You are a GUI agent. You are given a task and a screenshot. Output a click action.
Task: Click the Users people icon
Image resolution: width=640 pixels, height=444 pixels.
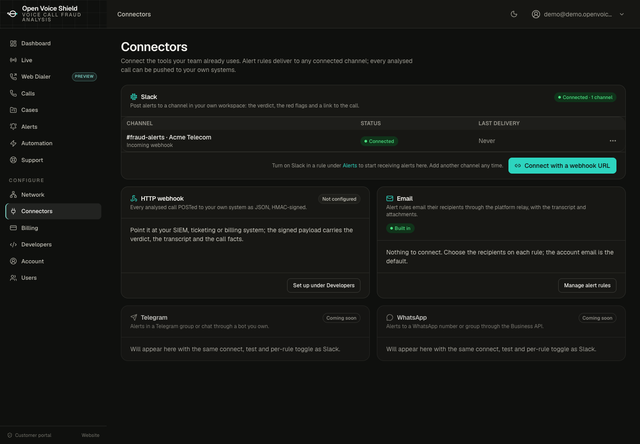coord(13,278)
